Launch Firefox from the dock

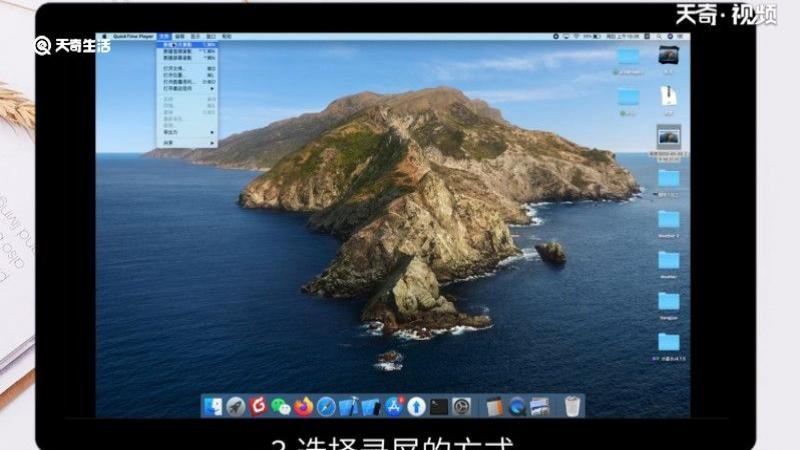coord(304,407)
